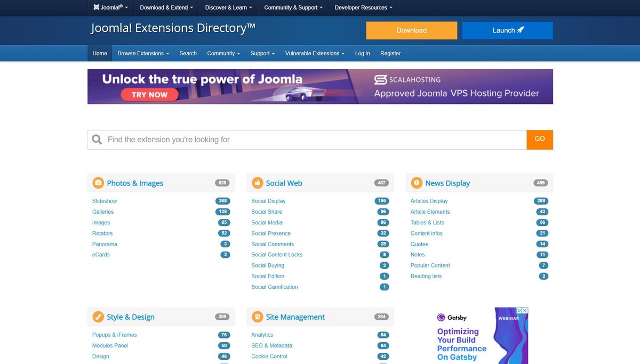Open the Browse Extensions dropdown
Screen dimensions: 640x364
[143, 53]
